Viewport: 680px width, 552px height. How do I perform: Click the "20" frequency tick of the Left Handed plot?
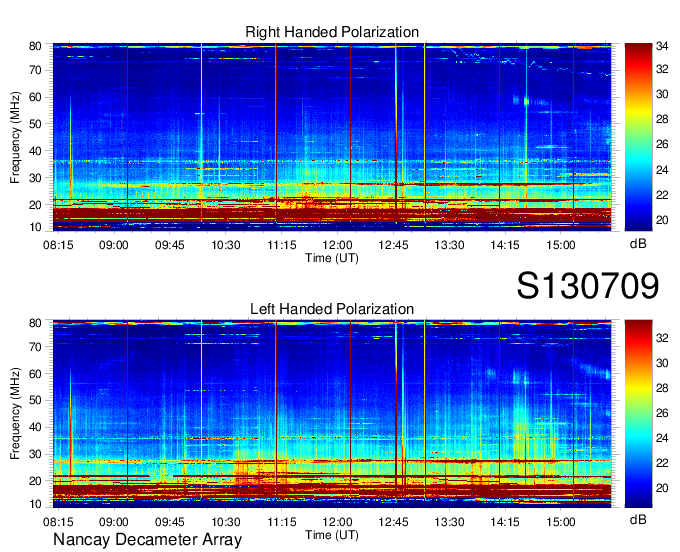tap(35, 481)
